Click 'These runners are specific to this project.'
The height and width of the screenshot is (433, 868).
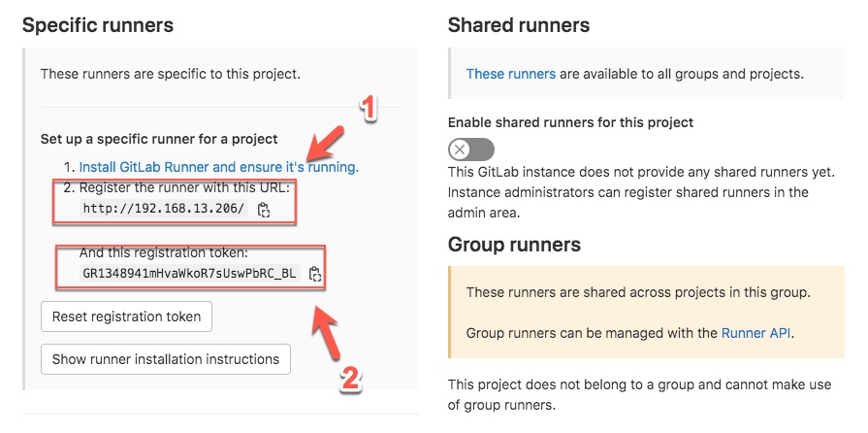171,73
